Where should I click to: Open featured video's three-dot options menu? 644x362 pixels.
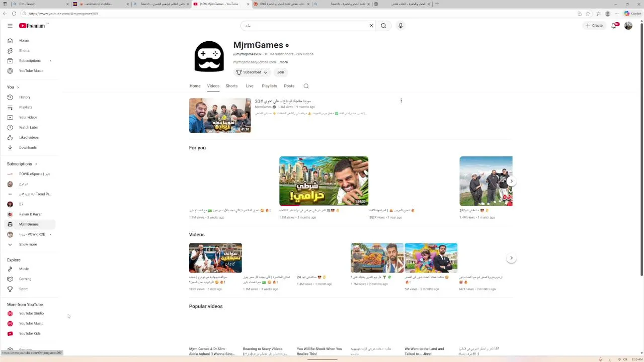(401, 101)
